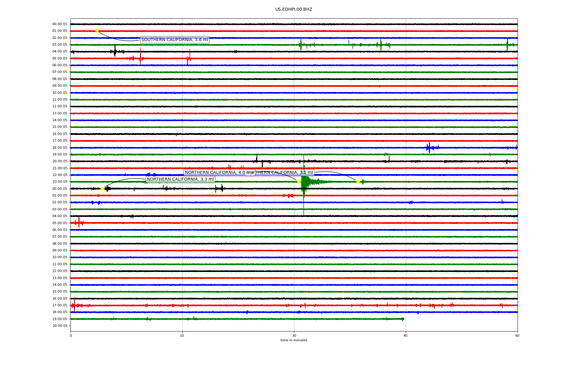
Task: Click the 22:00:05 row time label
Action: [x=60, y=175]
